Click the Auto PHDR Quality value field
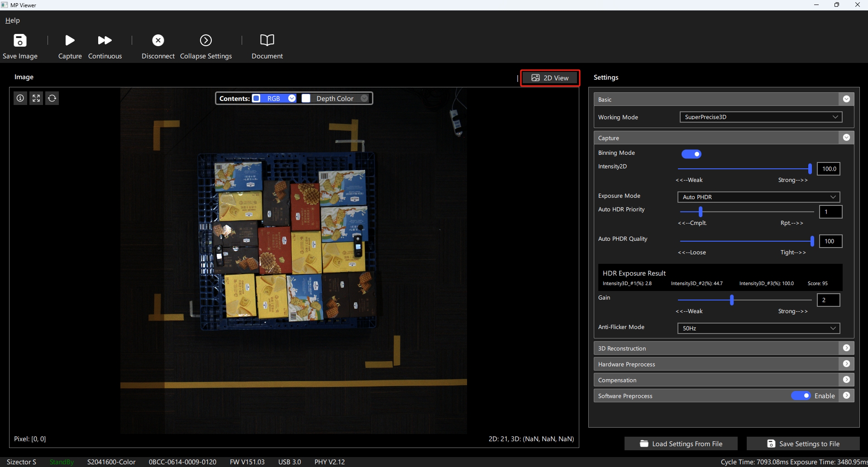The image size is (868, 467). point(830,241)
